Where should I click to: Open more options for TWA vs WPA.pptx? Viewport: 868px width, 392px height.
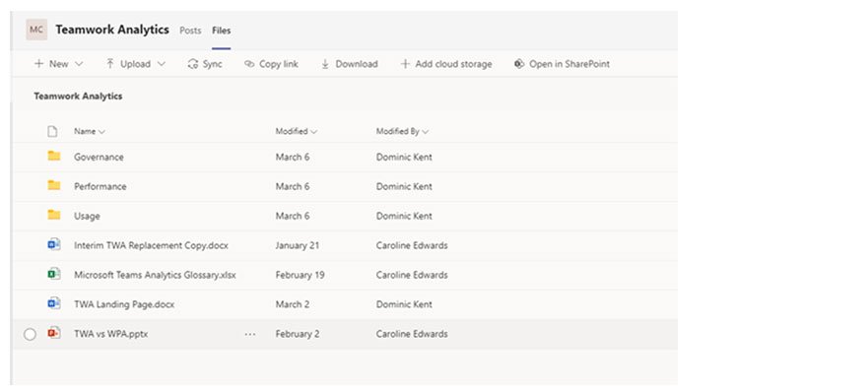click(x=250, y=334)
